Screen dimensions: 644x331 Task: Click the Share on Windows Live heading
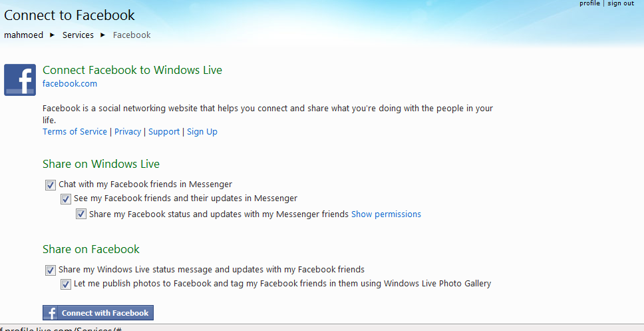(x=101, y=164)
